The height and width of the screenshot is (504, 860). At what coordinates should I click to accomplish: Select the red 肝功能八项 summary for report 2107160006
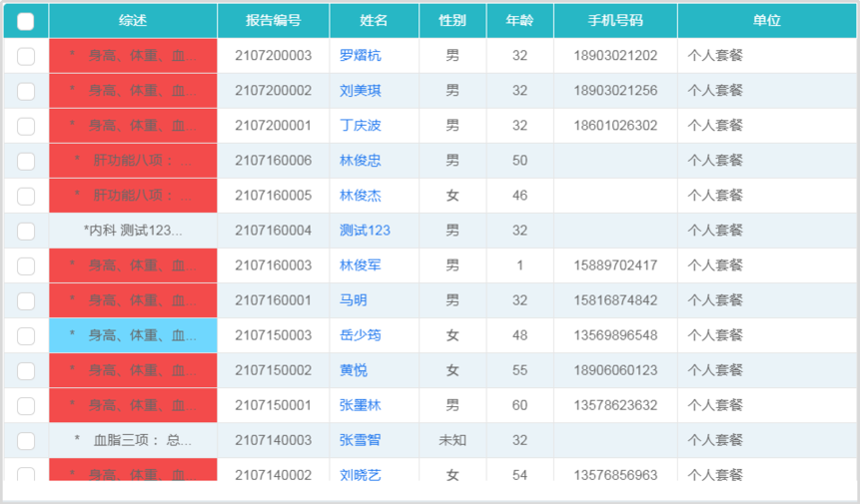pyautogui.click(x=133, y=161)
